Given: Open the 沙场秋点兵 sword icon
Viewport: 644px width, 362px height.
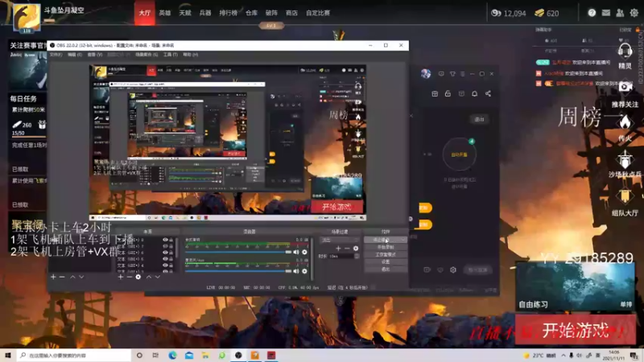Looking at the screenshot, I should tap(625, 159).
